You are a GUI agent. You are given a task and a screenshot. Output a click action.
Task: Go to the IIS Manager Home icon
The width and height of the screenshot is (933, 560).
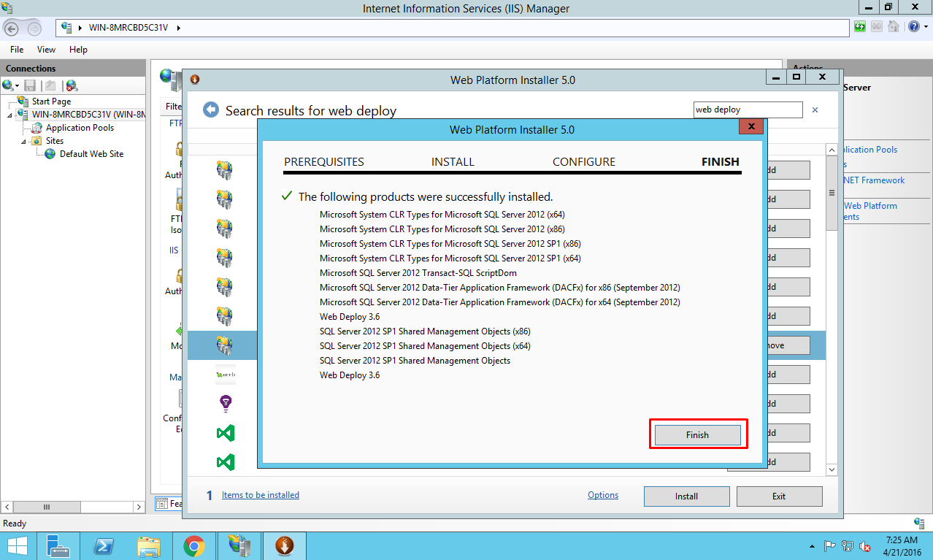click(x=894, y=27)
